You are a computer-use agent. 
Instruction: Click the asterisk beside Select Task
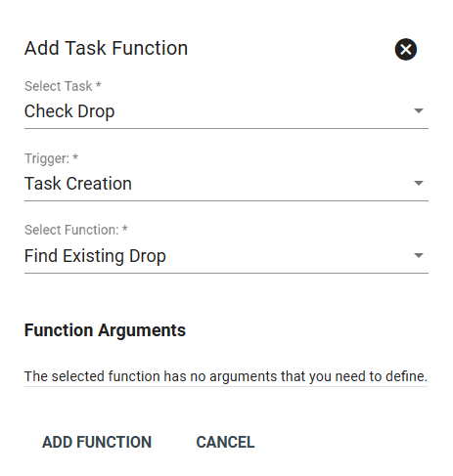[x=98, y=85]
